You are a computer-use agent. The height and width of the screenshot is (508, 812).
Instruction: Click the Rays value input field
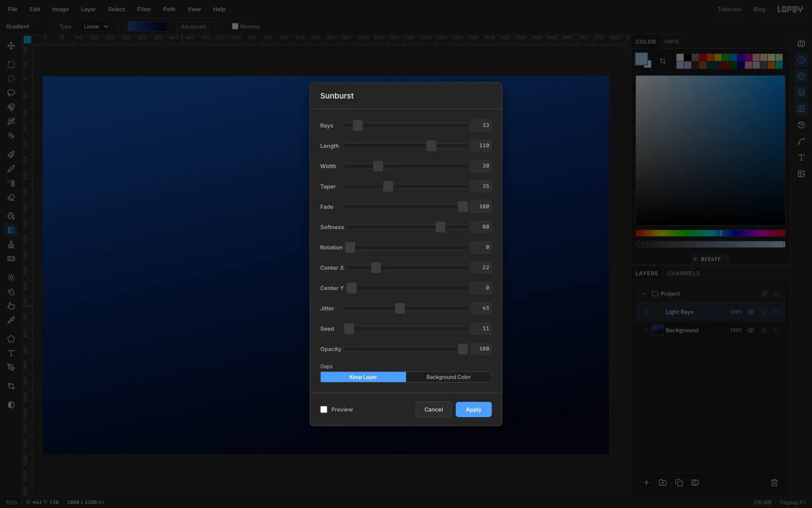click(481, 125)
